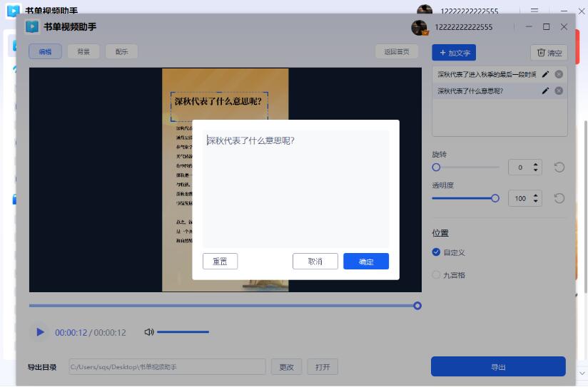588x392 pixels.
Task: Return home via 返回首页 button
Action: [x=397, y=51]
